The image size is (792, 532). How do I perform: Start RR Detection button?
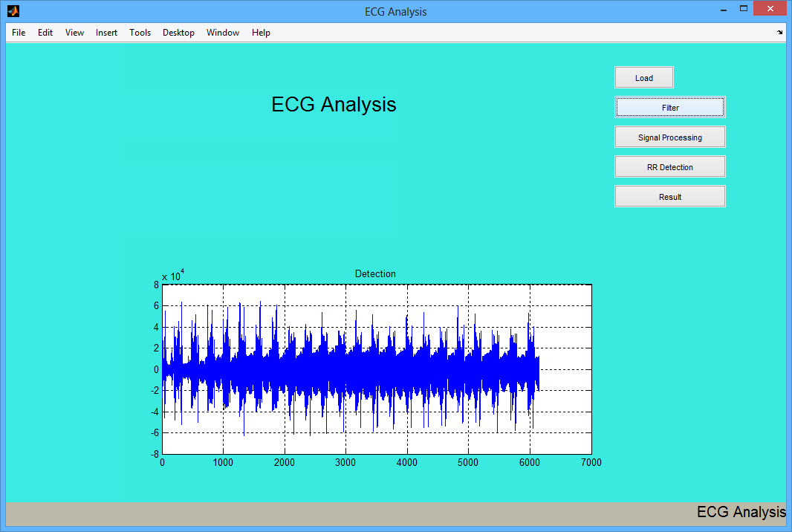pyautogui.click(x=670, y=167)
